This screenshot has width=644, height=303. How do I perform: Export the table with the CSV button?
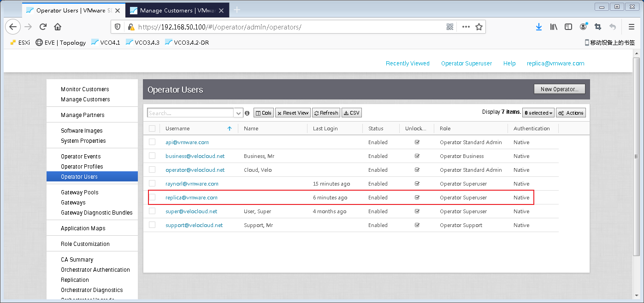coord(352,113)
